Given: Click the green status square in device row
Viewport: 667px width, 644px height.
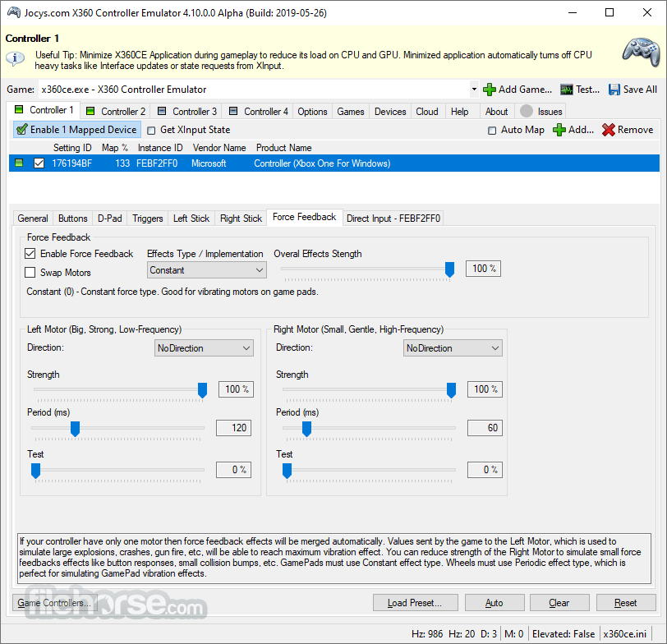Looking at the screenshot, I should pos(19,163).
